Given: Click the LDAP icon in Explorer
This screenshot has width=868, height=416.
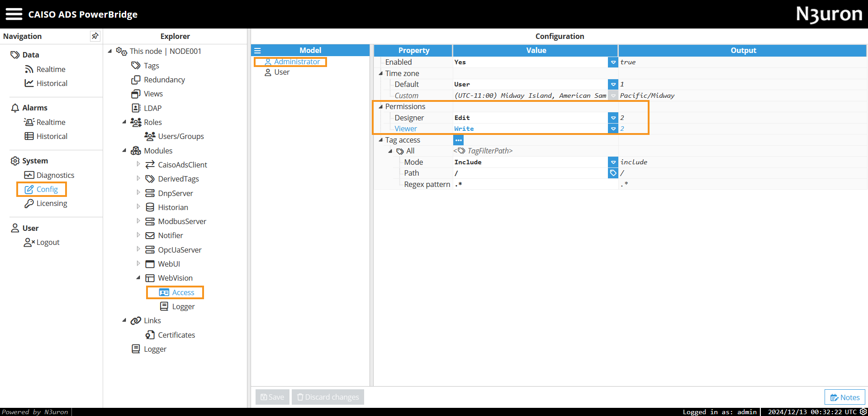Looking at the screenshot, I should click(x=136, y=108).
